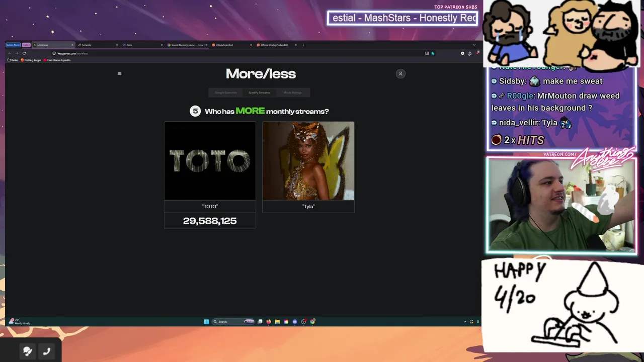Open the Nothing Burger bookmark
Viewport: 644px width, 362px height.
coord(31,60)
